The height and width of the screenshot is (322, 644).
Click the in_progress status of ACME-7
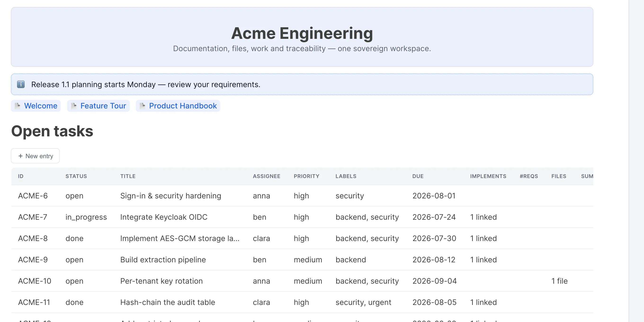click(86, 217)
